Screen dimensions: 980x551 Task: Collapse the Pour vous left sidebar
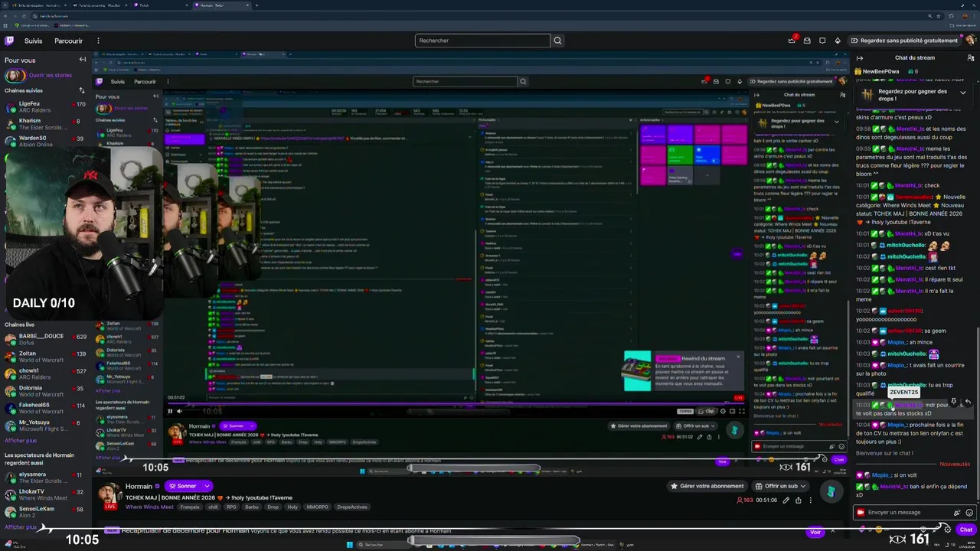pos(83,60)
